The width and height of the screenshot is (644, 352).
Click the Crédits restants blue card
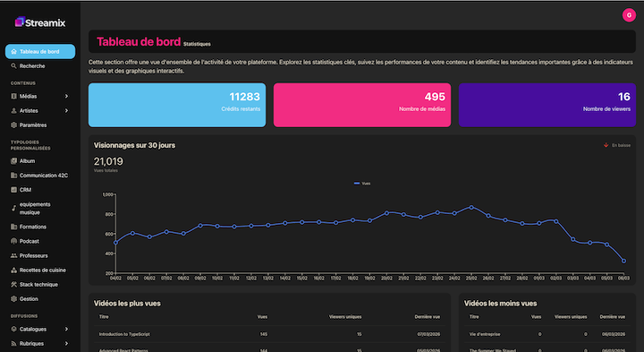point(177,105)
